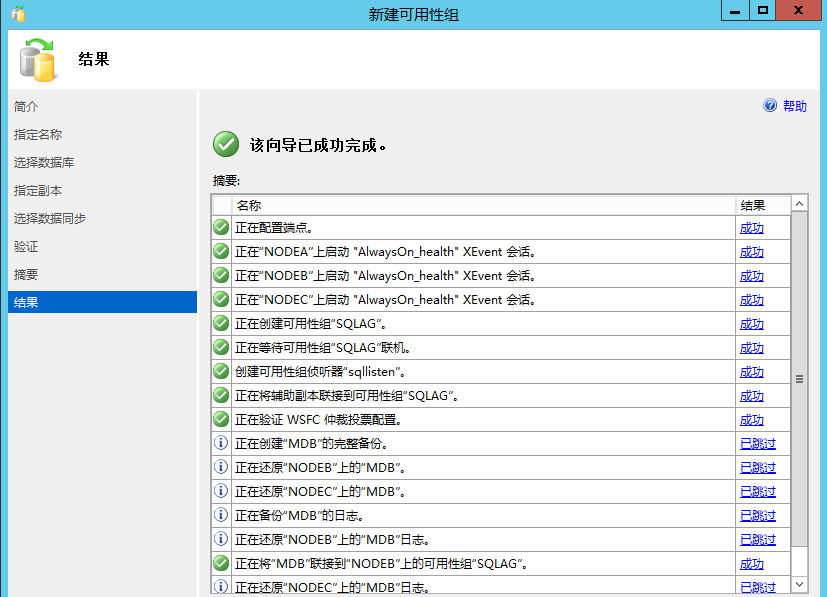Select row text 正在配置端点。
Image resolution: width=827 pixels, height=597 pixels.
pos(274,228)
